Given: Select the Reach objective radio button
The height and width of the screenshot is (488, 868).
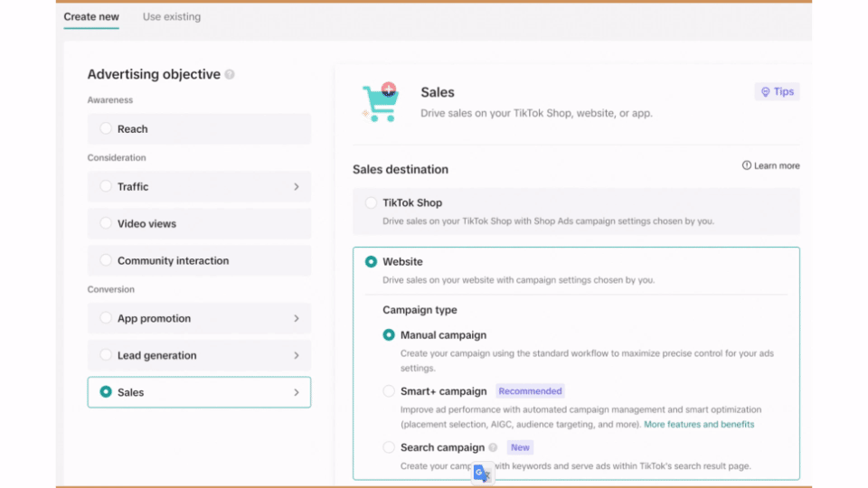Looking at the screenshot, I should pyautogui.click(x=107, y=129).
